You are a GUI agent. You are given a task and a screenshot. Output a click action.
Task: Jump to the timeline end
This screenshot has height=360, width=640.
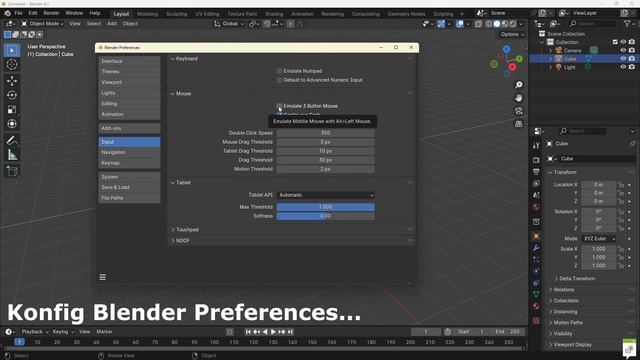click(291, 332)
